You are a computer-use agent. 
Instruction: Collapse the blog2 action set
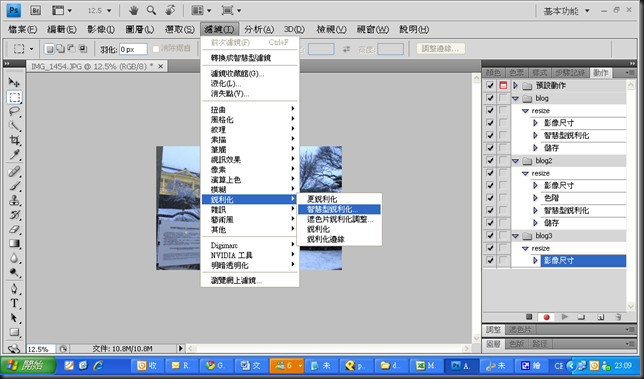pyautogui.click(x=515, y=161)
